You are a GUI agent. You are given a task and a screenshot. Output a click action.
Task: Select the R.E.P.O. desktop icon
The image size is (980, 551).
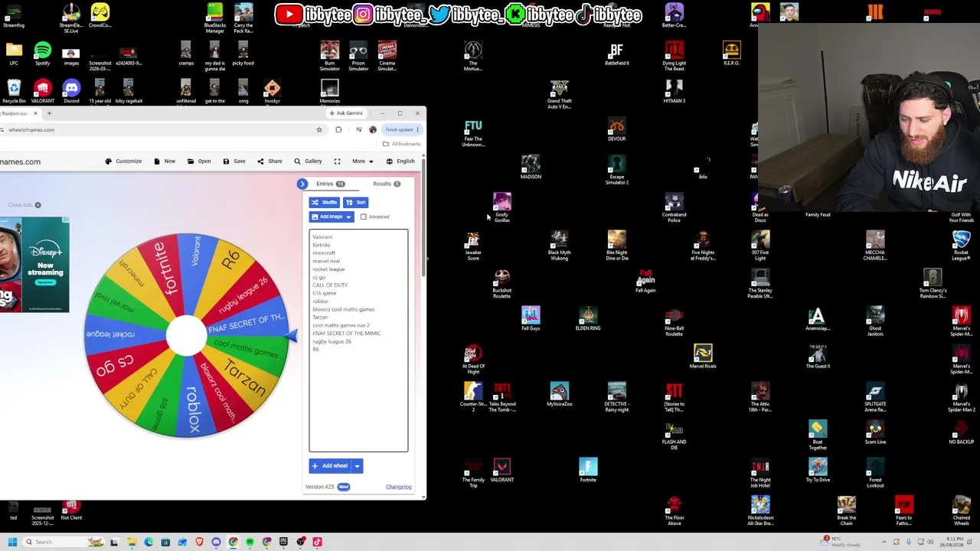click(x=731, y=54)
